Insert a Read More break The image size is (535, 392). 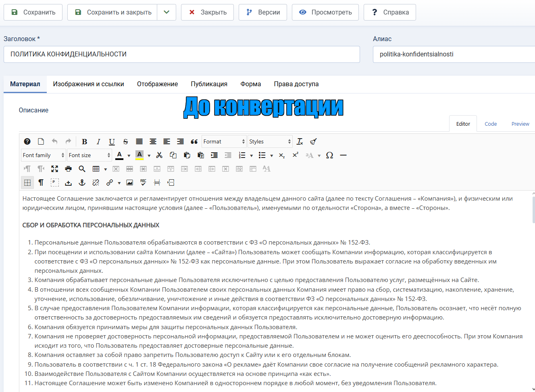pyautogui.click(x=171, y=183)
